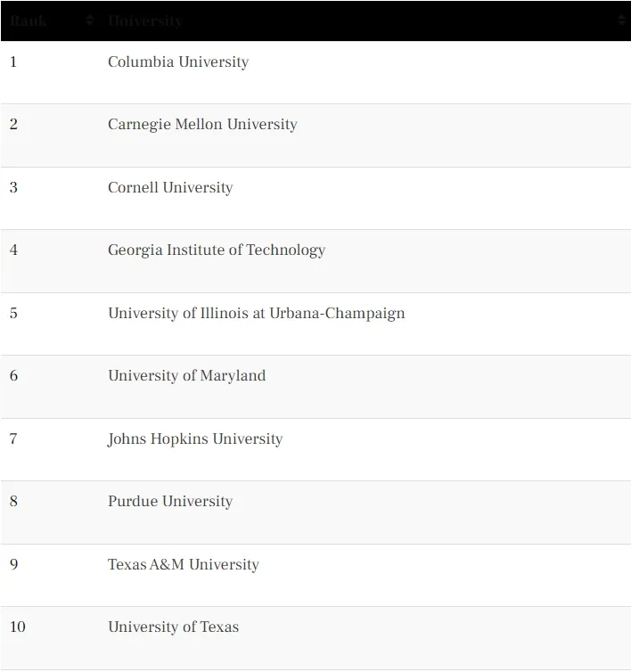631x672 pixels.
Task: Click the Cornell University name
Action: click(170, 187)
